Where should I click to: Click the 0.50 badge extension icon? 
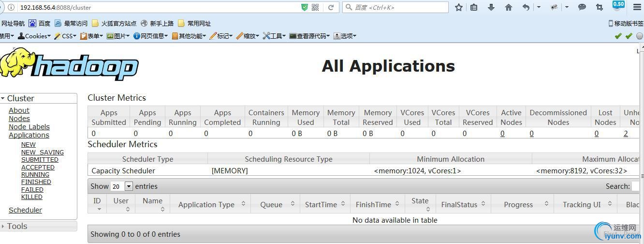pyautogui.click(x=618, y=6)
